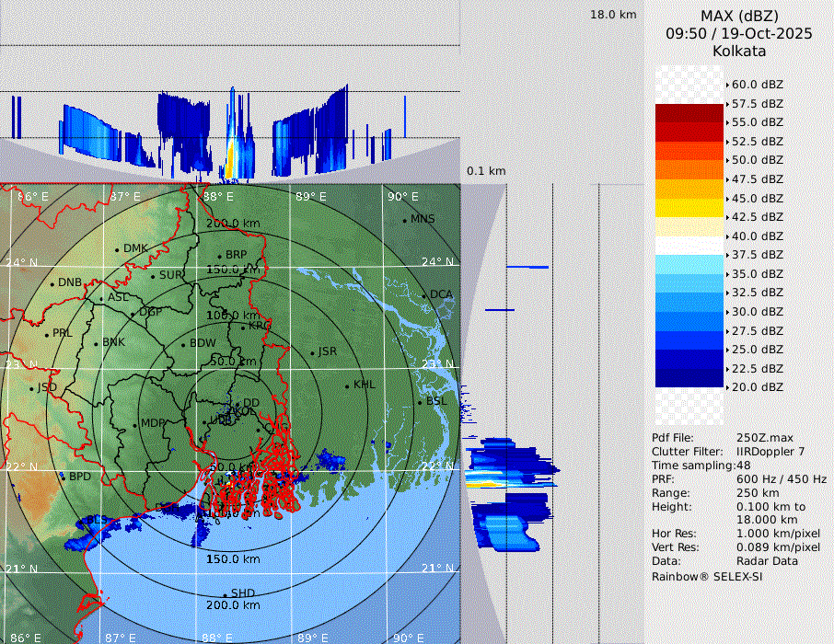Click the MNS station marker dot
This screenshot has height=644, width=834.
404,220
